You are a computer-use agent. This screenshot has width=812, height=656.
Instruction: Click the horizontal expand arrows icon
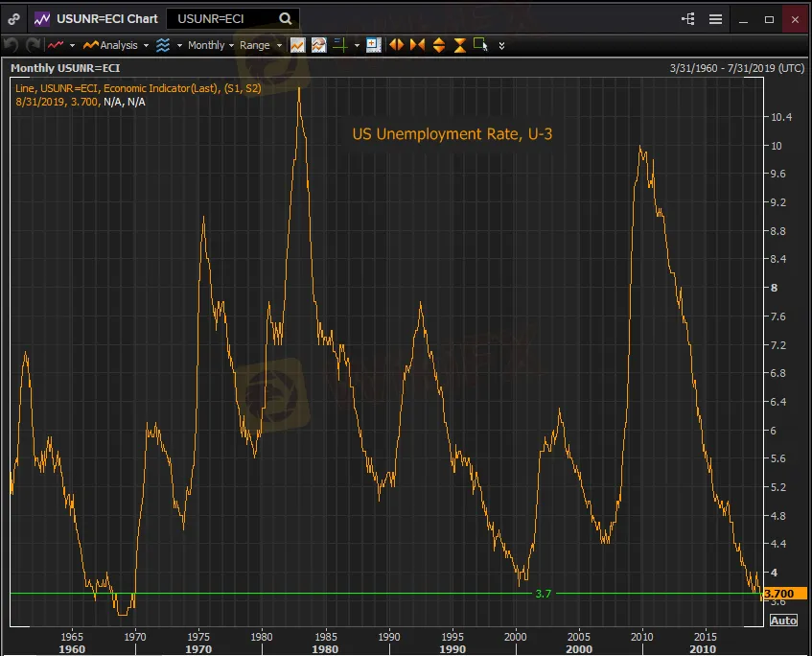point(395,45)
